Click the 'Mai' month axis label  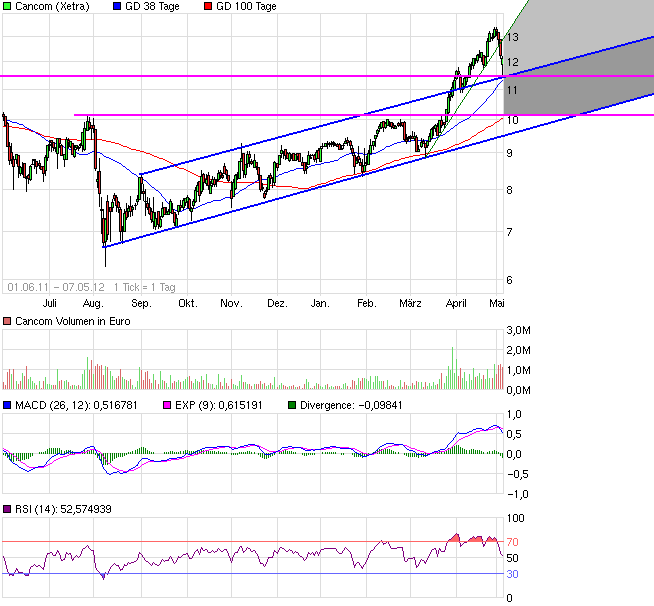(496, 303)
